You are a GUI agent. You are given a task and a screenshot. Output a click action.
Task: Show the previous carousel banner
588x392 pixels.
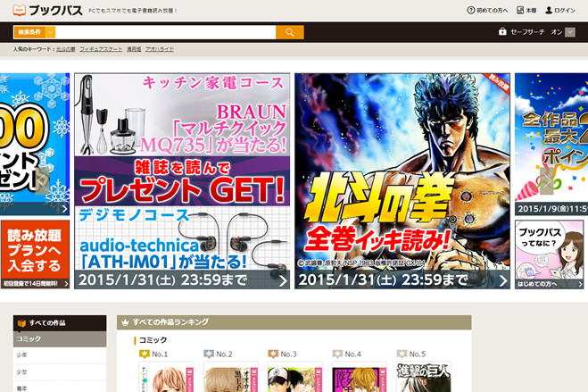pyautogui.click(x=42, y=181)
